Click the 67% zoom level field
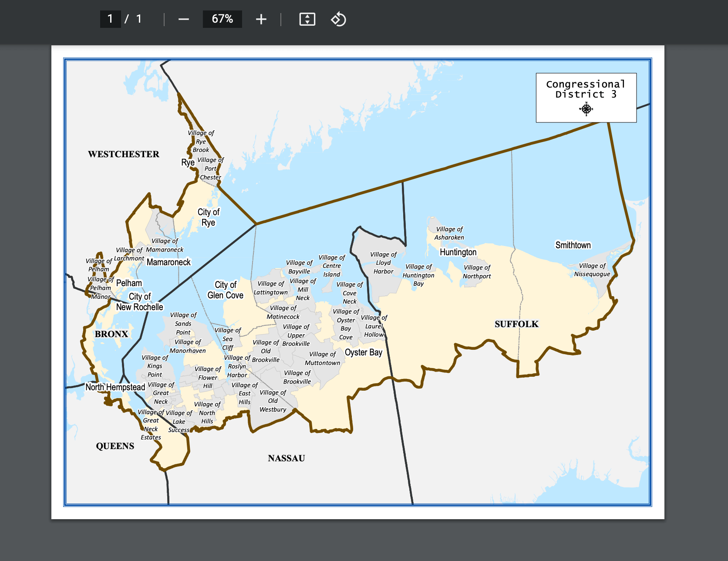The image size is (728, 561). click(x=222, y=19)
